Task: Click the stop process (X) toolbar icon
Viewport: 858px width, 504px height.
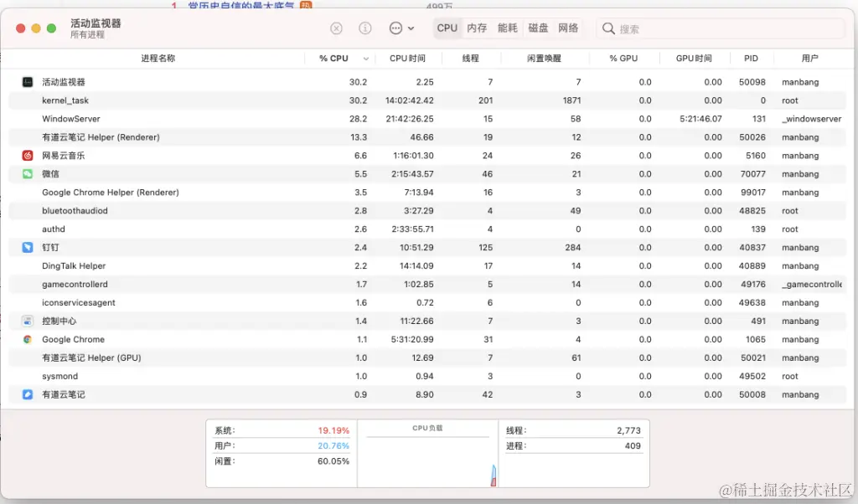Action: pyautogui.click(x=336, y=28)
